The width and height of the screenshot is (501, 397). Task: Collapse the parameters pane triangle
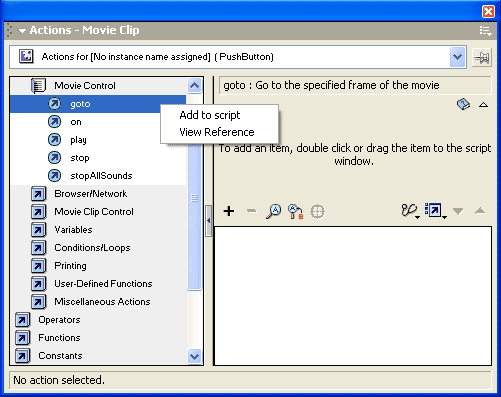tap(483, 105)
